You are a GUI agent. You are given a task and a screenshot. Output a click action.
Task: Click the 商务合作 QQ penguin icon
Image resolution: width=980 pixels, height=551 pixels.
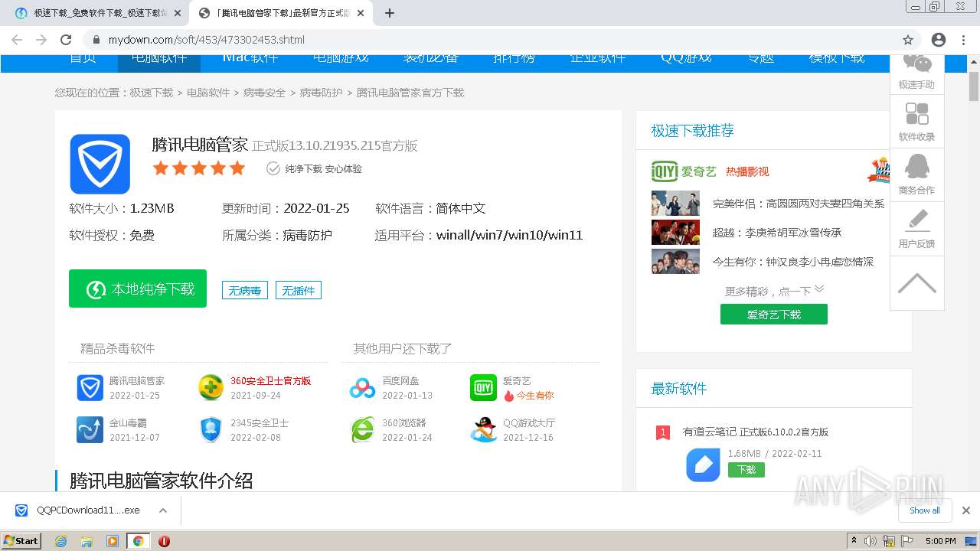click(916, 167)
